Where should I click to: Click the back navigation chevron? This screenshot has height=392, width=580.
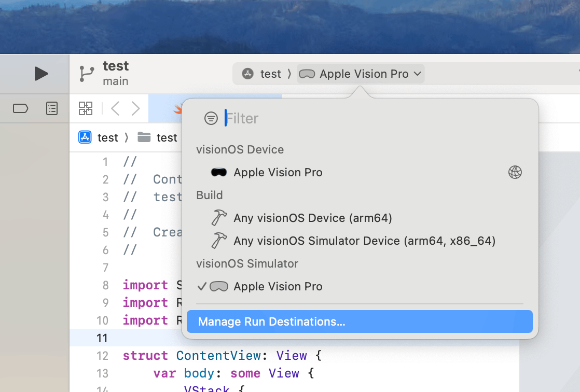point(115,108)
